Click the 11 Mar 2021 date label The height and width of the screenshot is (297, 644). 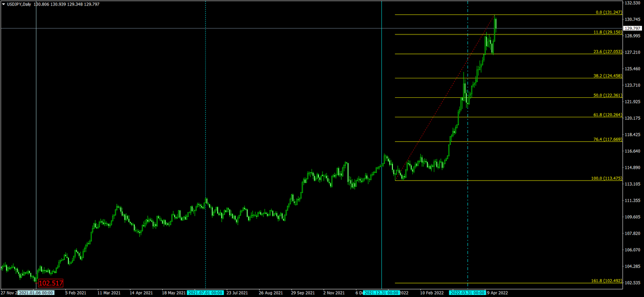[109, 293]
